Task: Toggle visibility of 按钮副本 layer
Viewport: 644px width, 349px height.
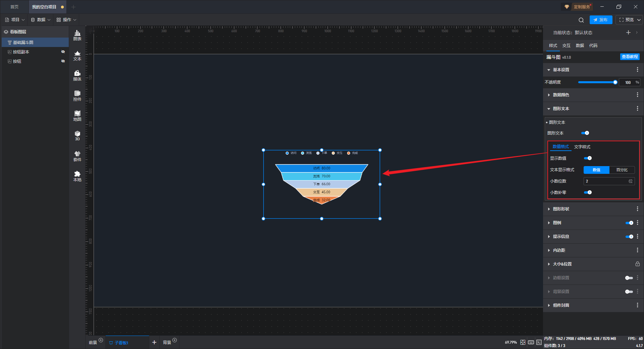Action: (x=63, y=52)
